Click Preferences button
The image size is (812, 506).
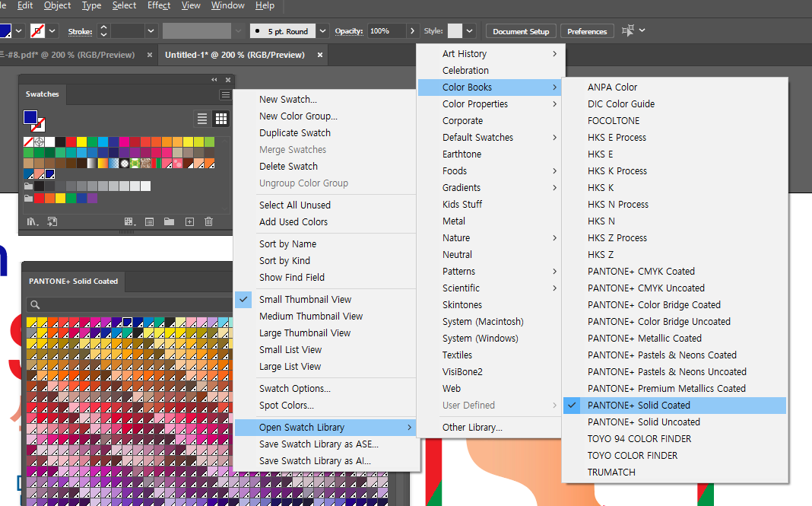[587, 32]
